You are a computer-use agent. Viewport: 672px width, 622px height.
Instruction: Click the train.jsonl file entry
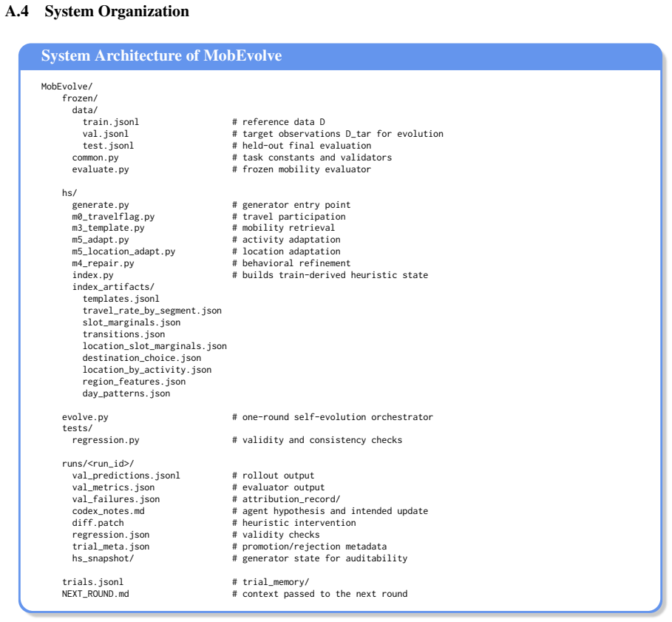[x=111, y=122]
